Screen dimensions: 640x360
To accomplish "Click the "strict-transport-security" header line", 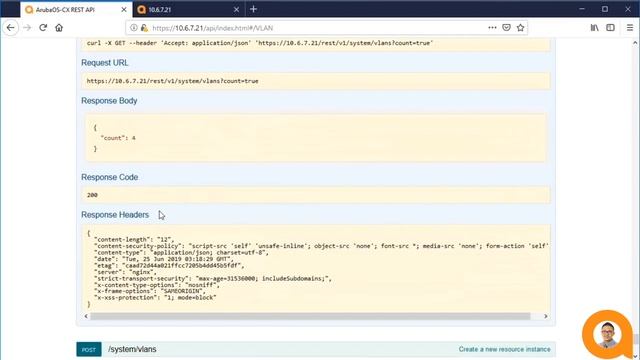I will click(213, 278).
